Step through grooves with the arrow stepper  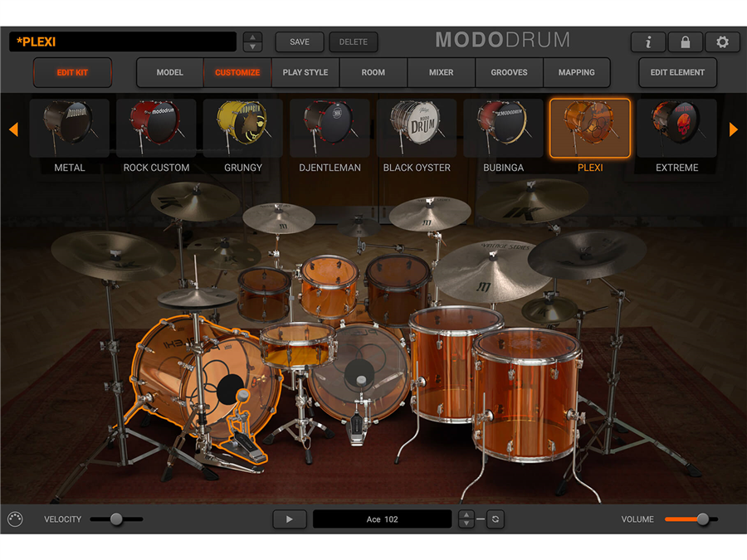point(466,519)
